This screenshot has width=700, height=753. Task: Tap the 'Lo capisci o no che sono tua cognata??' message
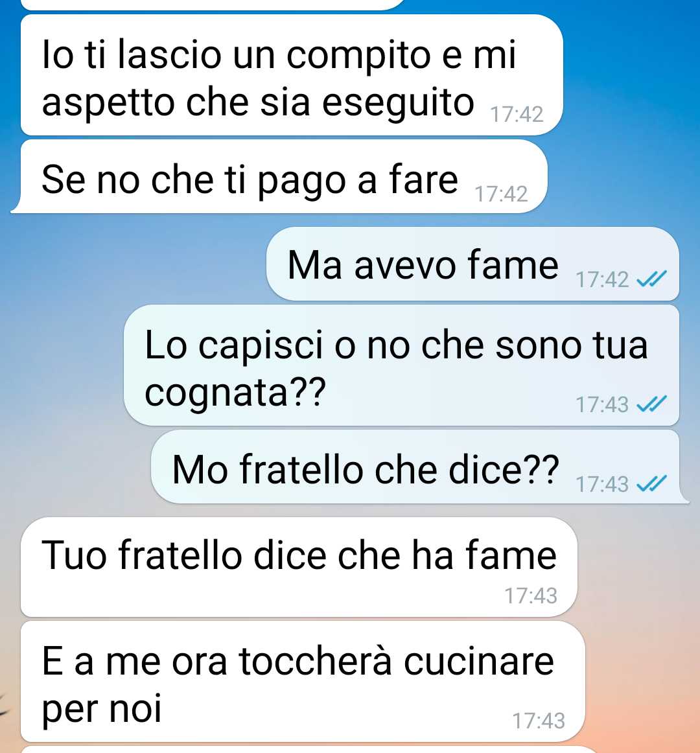click(402, 365)
